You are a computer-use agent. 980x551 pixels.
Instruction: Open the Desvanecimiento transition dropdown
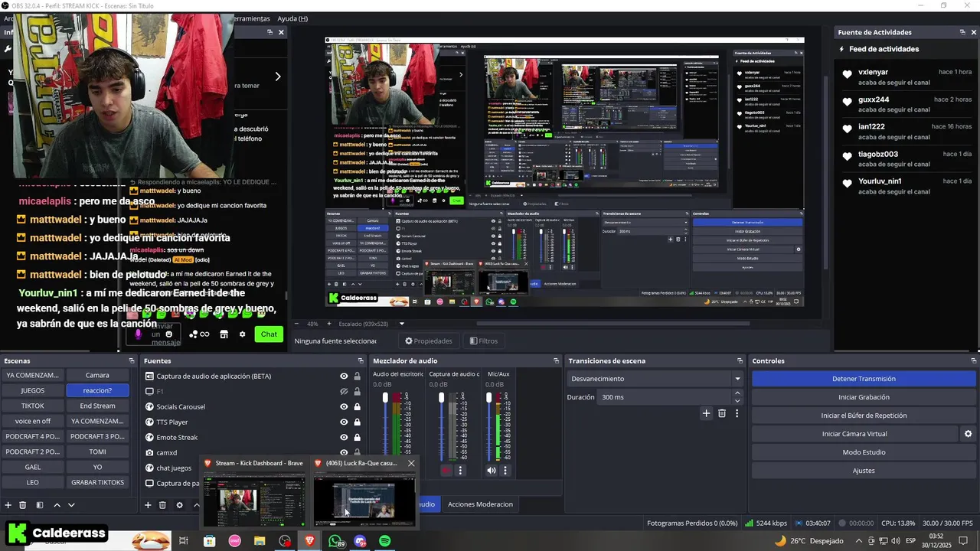pos(655,379)
